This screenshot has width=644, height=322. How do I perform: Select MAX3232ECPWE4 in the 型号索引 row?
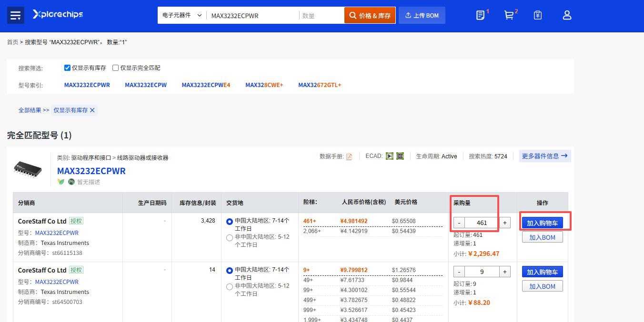206,85
